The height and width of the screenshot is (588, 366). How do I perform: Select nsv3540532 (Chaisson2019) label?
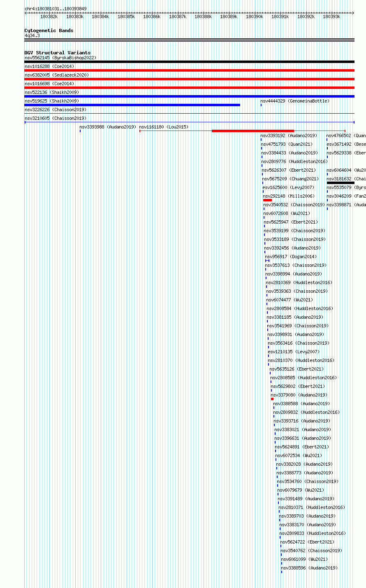[x=294, y=205]
